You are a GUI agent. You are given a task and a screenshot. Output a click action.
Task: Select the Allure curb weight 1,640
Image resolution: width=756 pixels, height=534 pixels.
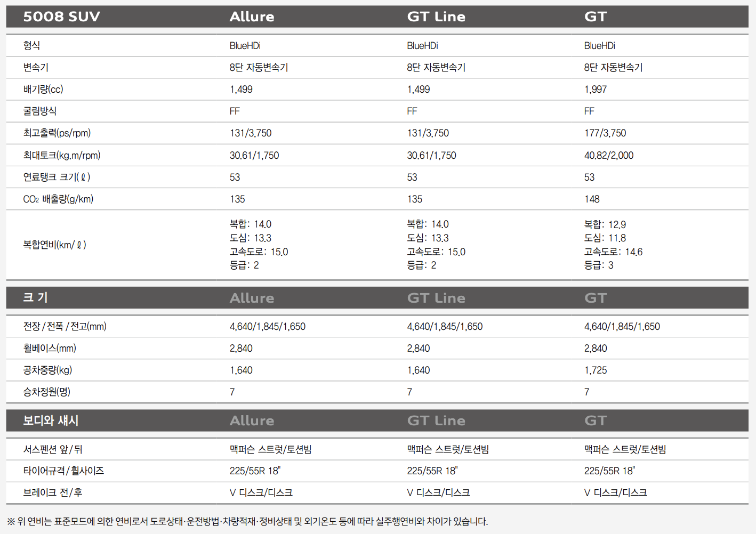pos(241,370)
